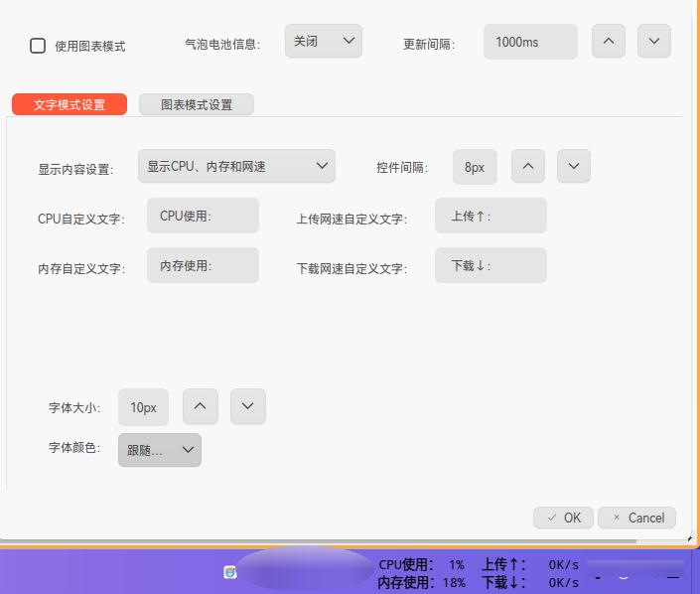Dismiss the dialog with Cancel
The image size is (700, 594).
click(x=637, y=518)
